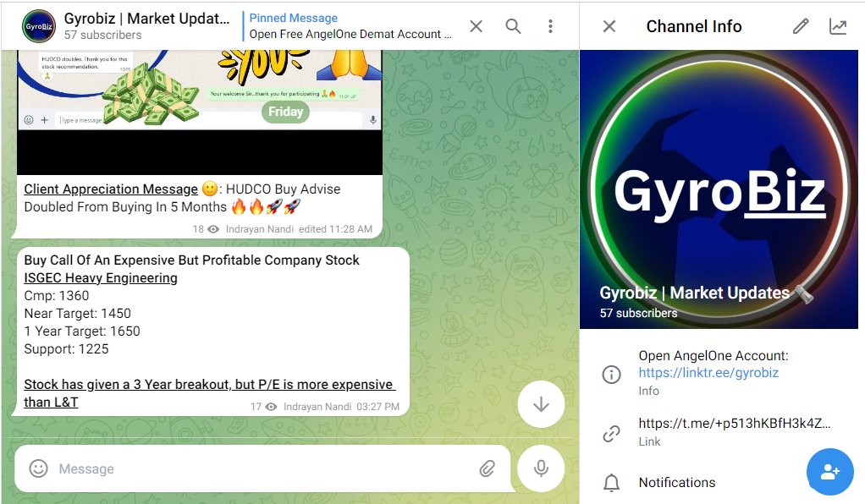Viewport: 865px width, 504px height.
Task: Click the 'ISGEC Heavy Engineering' underlined text
Action: (101, 278)
